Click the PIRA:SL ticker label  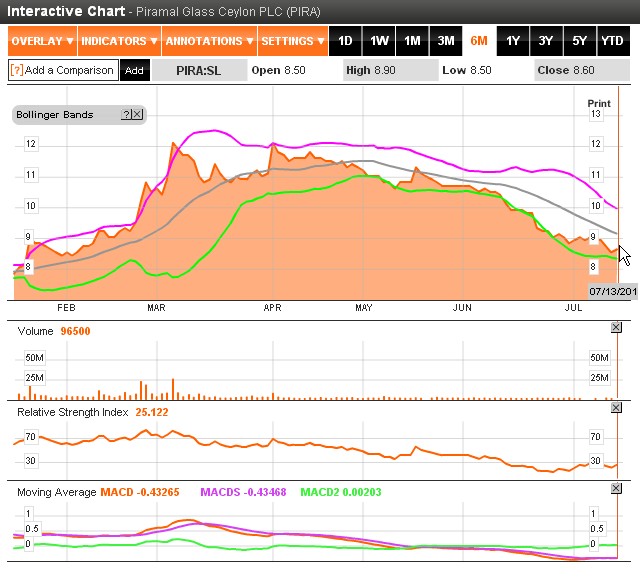(x=199, y=70)
